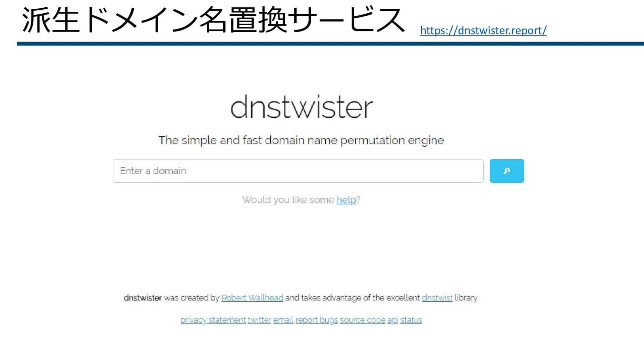Image resolution: width=644 pixels, height=362 pixels.
Task: Click the Japanese slide title heading
Action: (x=213, y=20)
